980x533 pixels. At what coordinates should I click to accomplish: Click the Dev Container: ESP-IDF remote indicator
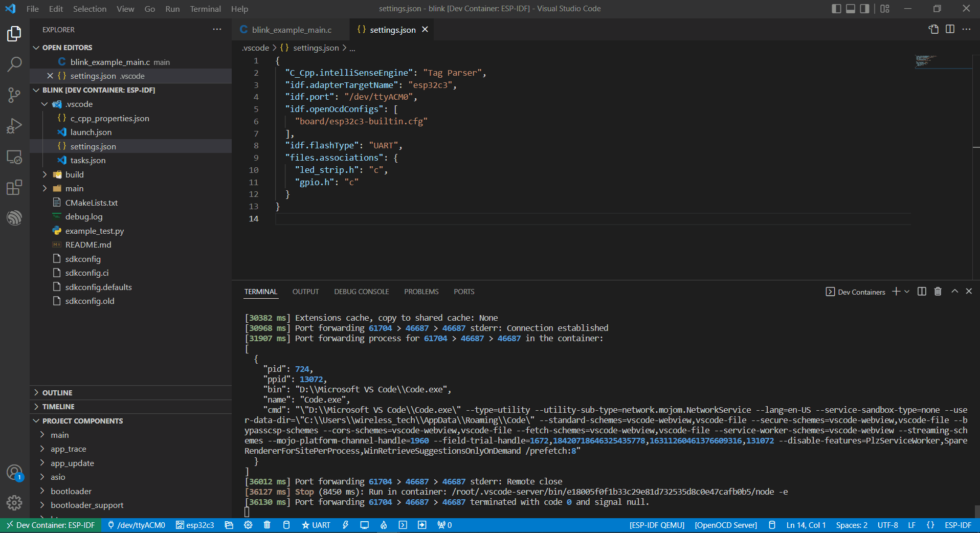tap(51, 525)
